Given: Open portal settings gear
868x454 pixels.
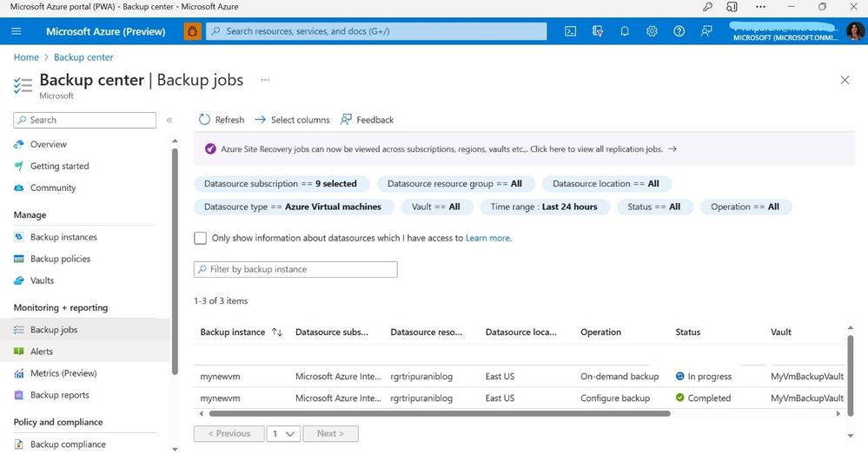Looking at the screenshot, I should click(652, 31).
